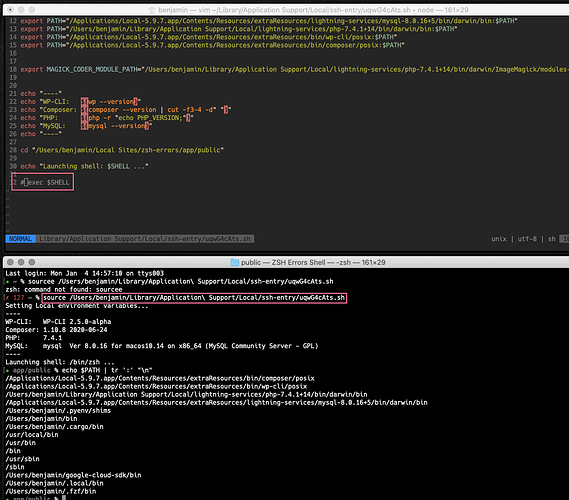Click the red 127 exit code in prompt
This screenshot has height=500, width=569.
coord(19,298)
